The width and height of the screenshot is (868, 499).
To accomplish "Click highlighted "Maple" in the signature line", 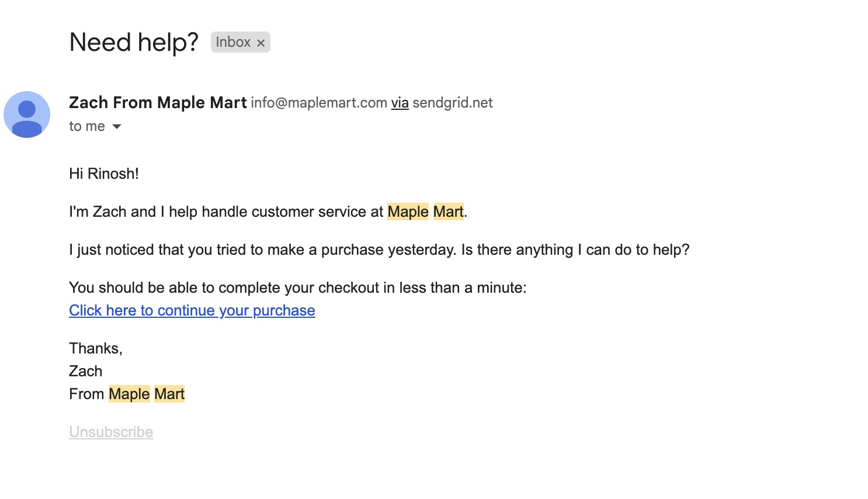I will (129, 394).
